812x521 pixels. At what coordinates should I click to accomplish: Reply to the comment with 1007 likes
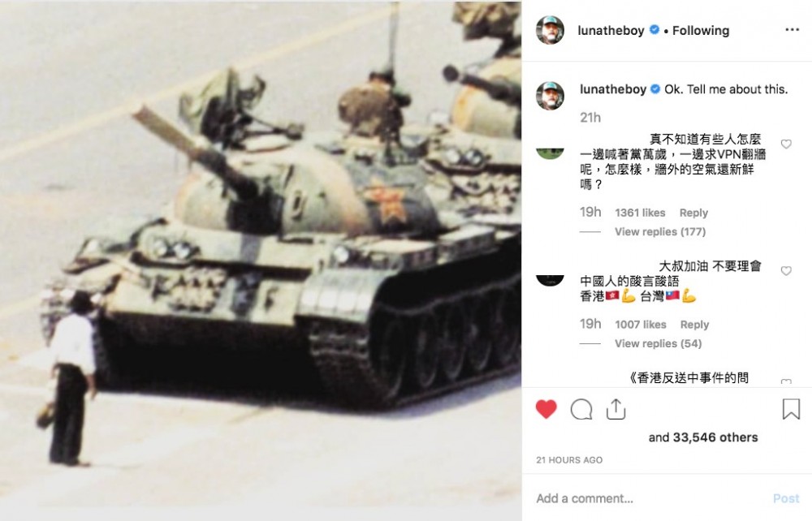[x=694, y=325]
